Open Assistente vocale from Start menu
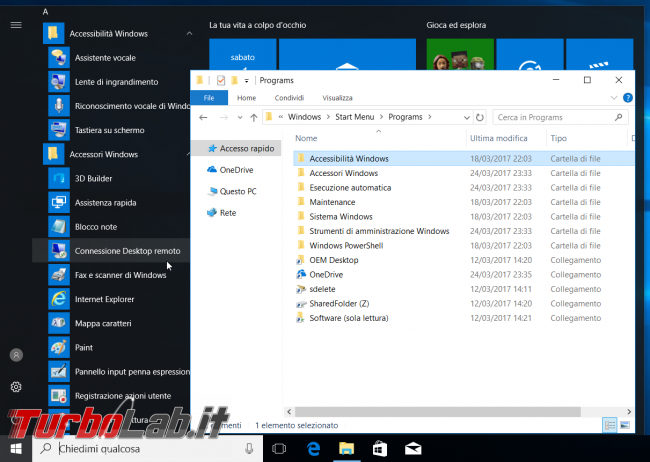 (x=119, y=58)
